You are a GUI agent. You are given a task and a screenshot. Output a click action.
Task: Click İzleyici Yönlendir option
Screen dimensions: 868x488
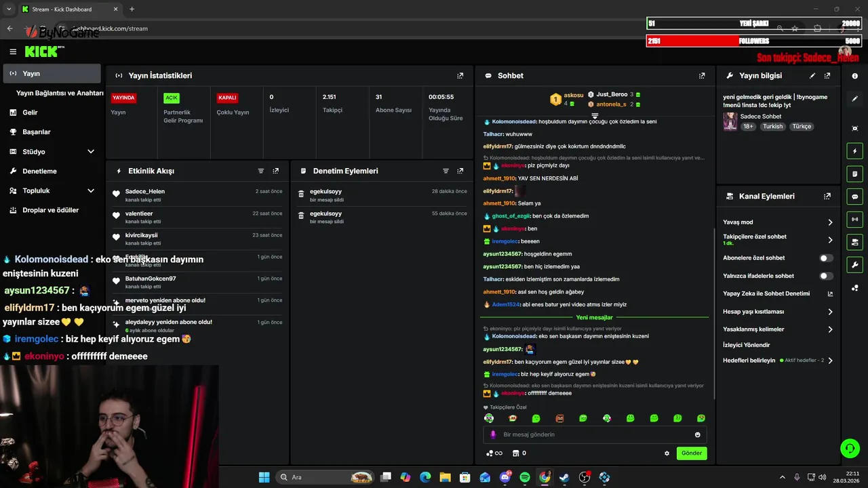point(746,345)
